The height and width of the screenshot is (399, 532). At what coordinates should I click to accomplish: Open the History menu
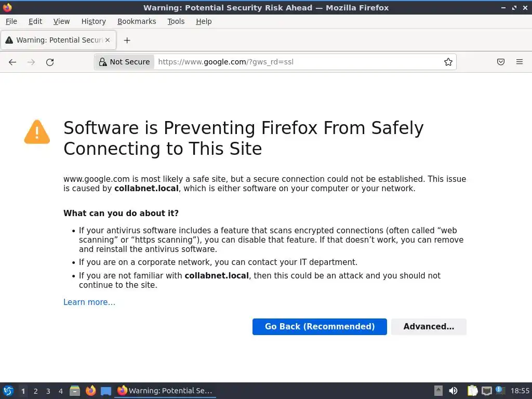[94, 21]
